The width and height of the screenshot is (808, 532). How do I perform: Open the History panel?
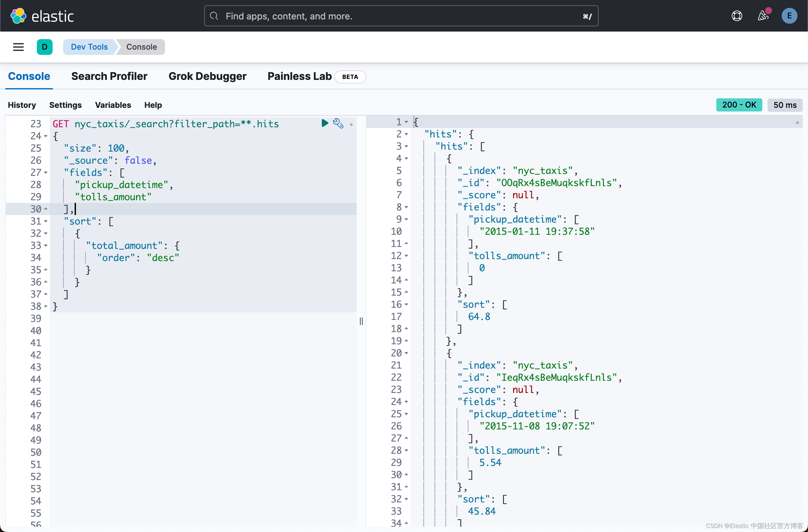[x=22, y=105]
